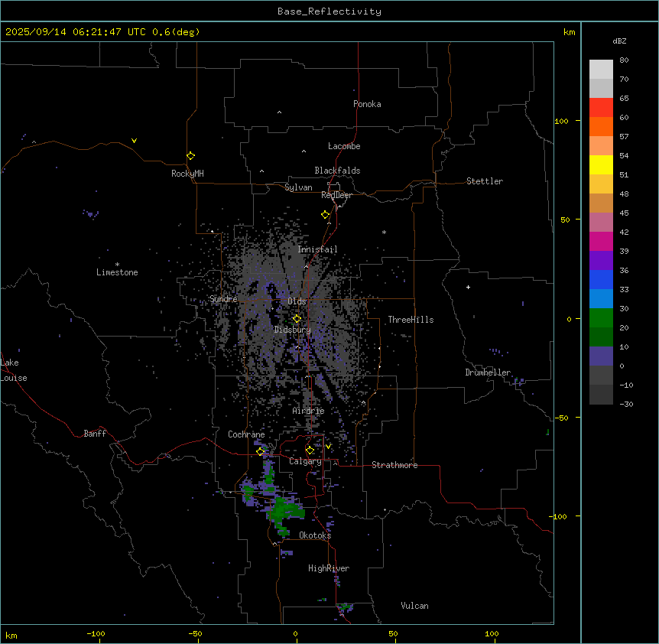Click the Calgary city label

pyautogui.click(x=305, y=461)
